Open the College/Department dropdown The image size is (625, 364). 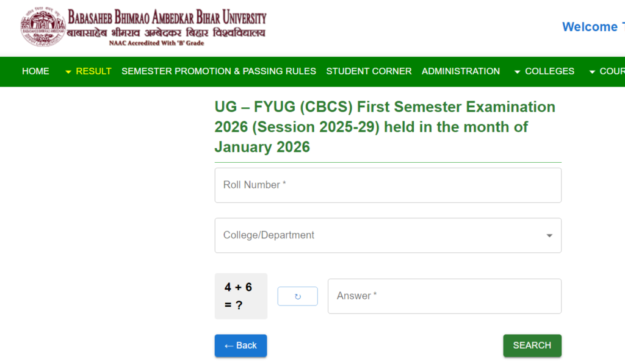[388, 235]
